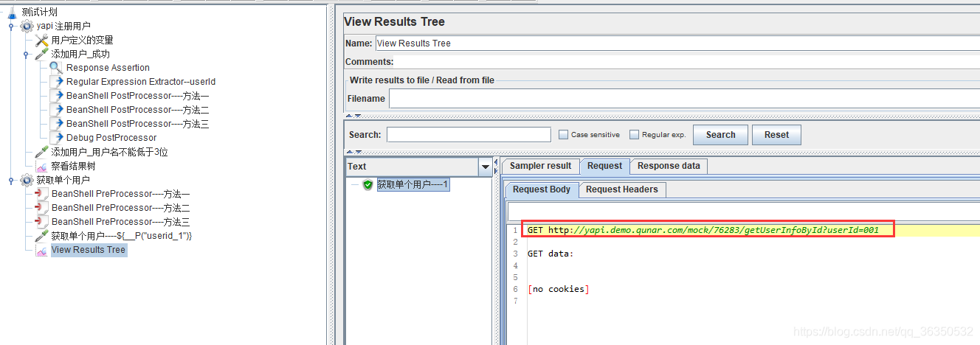This screenshot has width=980, height=345.
Task: Click the '[no cookies]' line
Action: (559, 289)
